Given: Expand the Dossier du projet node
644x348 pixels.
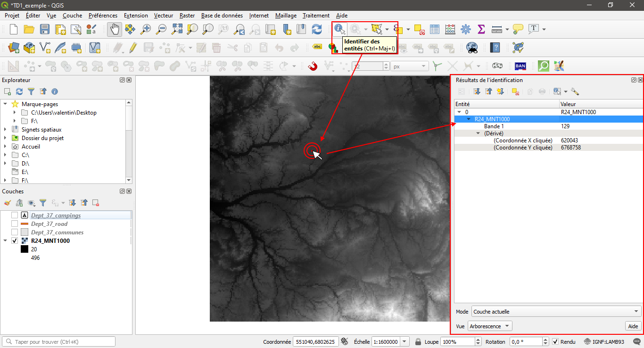Looking at the screenshot, I should click(5, 138).
